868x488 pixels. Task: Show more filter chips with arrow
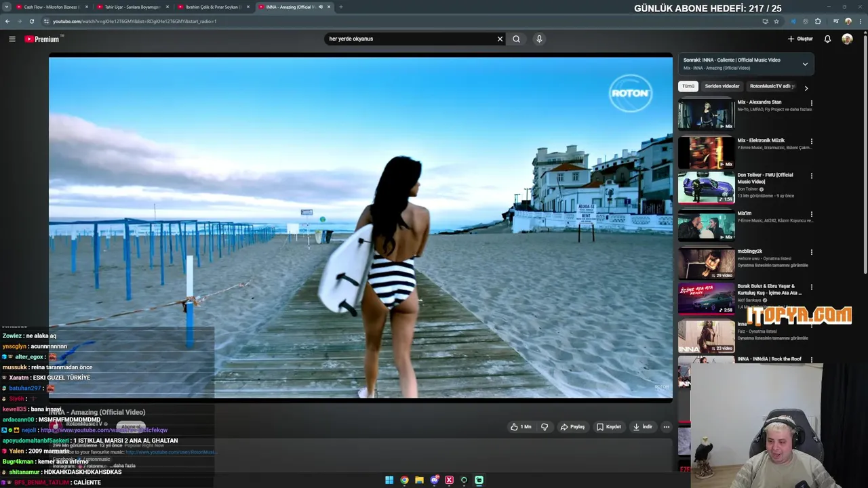click(806, 87)
